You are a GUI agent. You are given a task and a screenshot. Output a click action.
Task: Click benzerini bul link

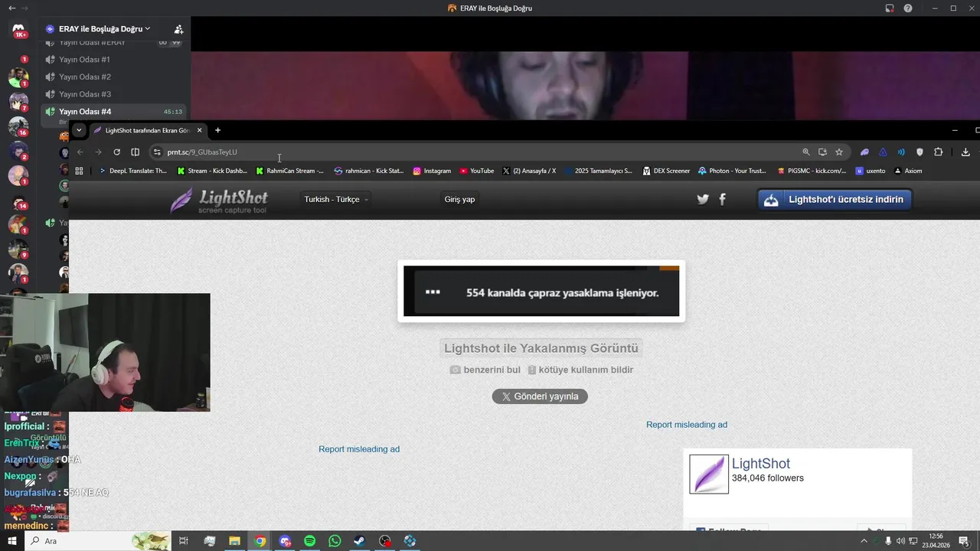pos(485,370)
